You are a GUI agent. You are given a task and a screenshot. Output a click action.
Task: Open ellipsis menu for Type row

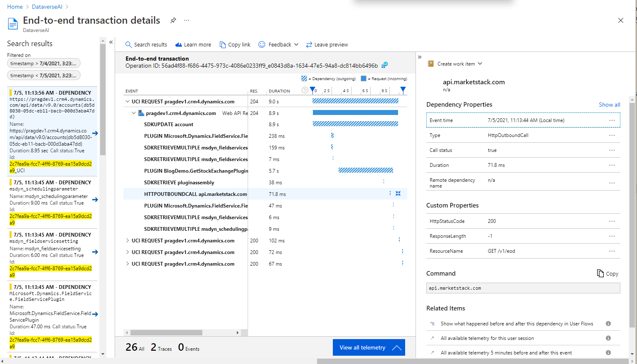click(x=612, y=135)
